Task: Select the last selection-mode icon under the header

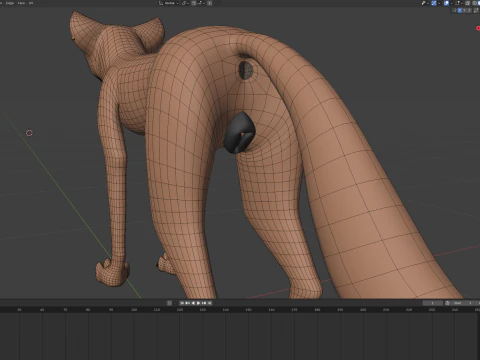Action: pyautogui.click(x=476, y=10)
